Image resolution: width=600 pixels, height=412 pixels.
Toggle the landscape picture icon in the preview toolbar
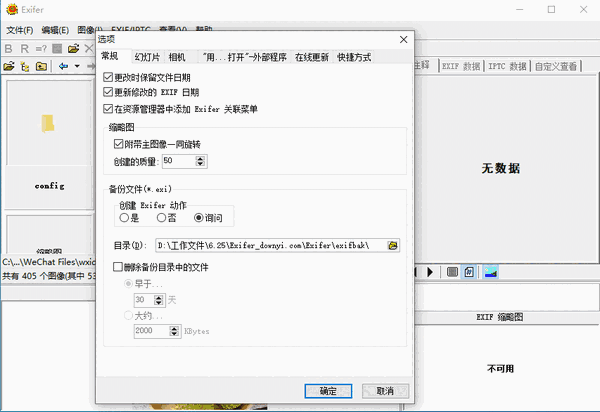[491, 272]
